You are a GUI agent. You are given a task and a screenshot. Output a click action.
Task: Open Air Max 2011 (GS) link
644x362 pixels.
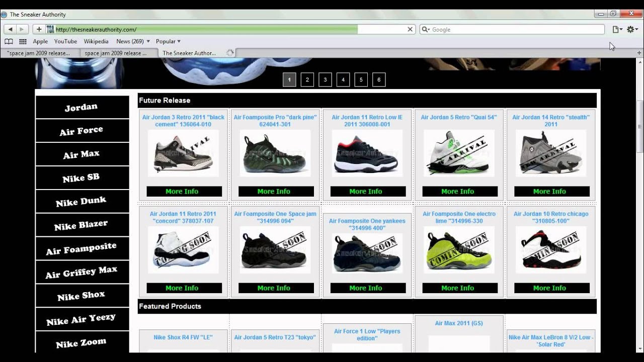click(x=459, y=323)
